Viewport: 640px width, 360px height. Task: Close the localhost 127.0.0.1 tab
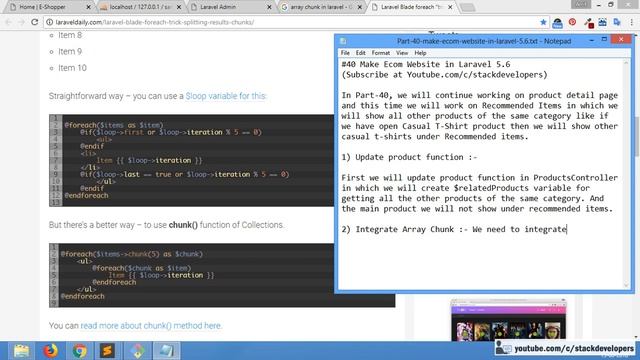pyautogui.click(x=179, y=7)
